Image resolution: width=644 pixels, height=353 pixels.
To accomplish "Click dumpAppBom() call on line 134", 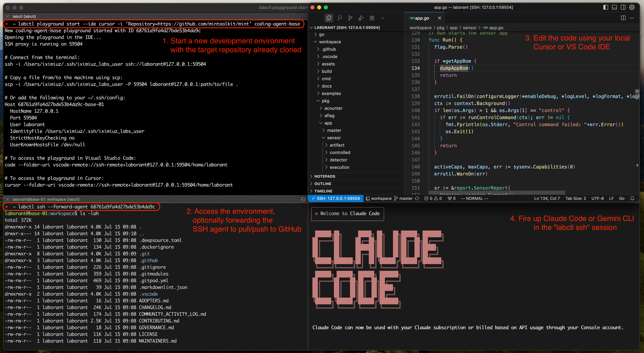I will [x=457, y=68].
